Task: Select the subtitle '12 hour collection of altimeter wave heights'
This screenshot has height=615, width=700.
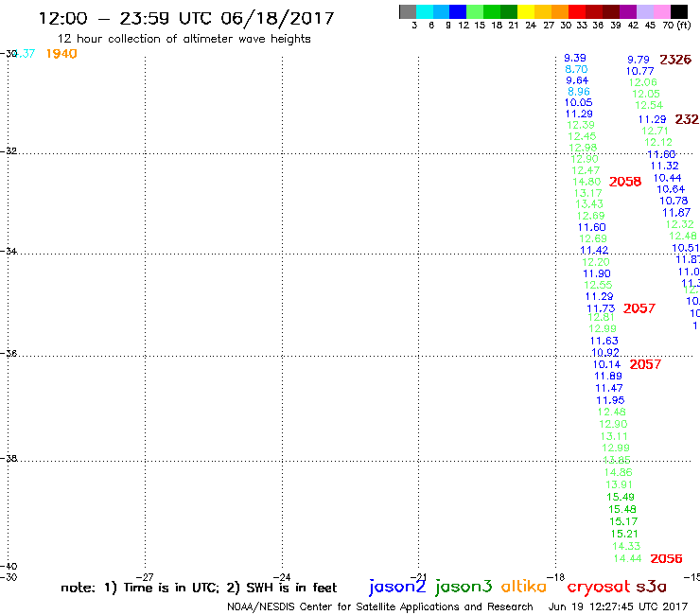Action: pos(184,39)
